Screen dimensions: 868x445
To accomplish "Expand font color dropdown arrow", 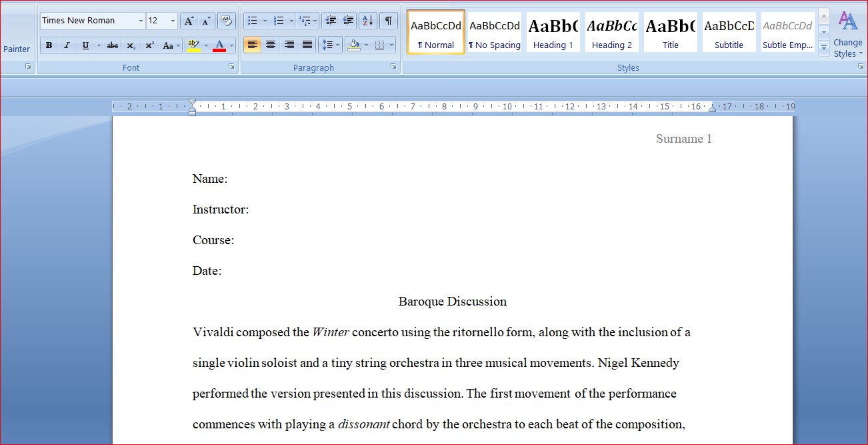I will (x=232, y=45).
